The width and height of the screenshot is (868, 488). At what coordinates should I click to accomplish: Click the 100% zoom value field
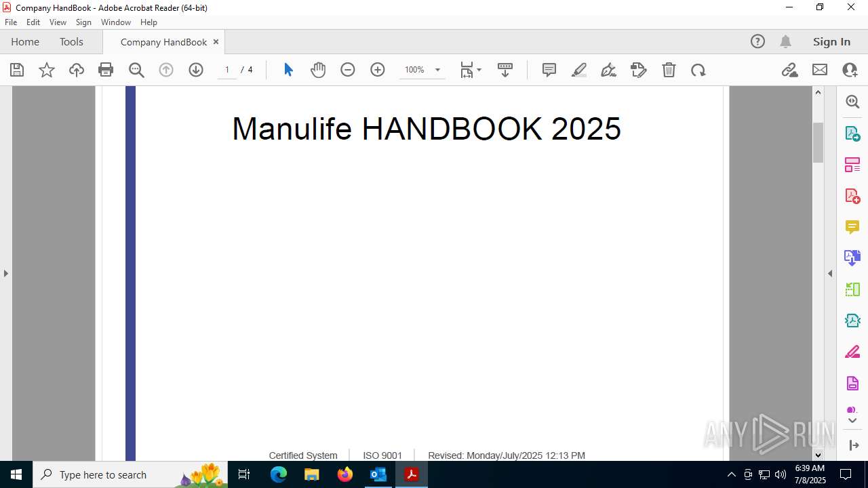coord(414,70)
